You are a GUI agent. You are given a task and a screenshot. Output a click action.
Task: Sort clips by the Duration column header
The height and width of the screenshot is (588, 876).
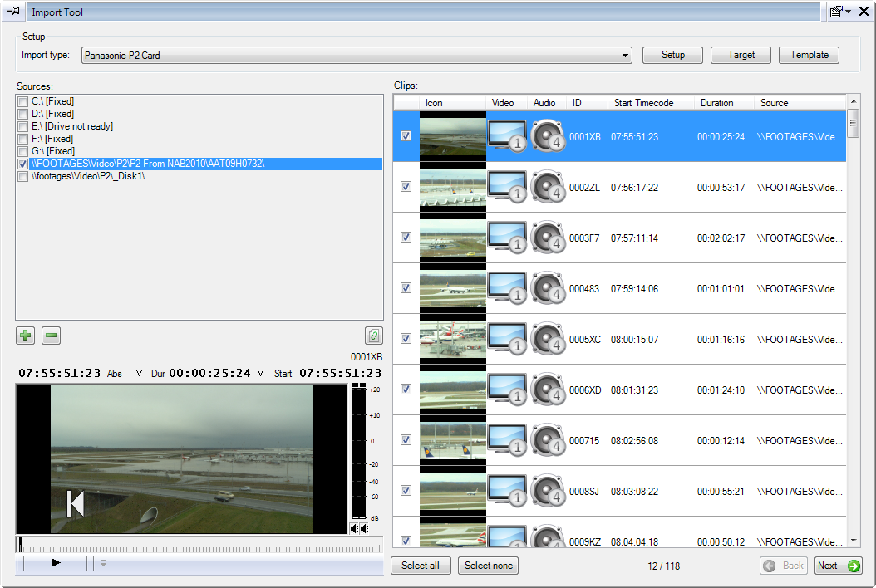(723, 103)
